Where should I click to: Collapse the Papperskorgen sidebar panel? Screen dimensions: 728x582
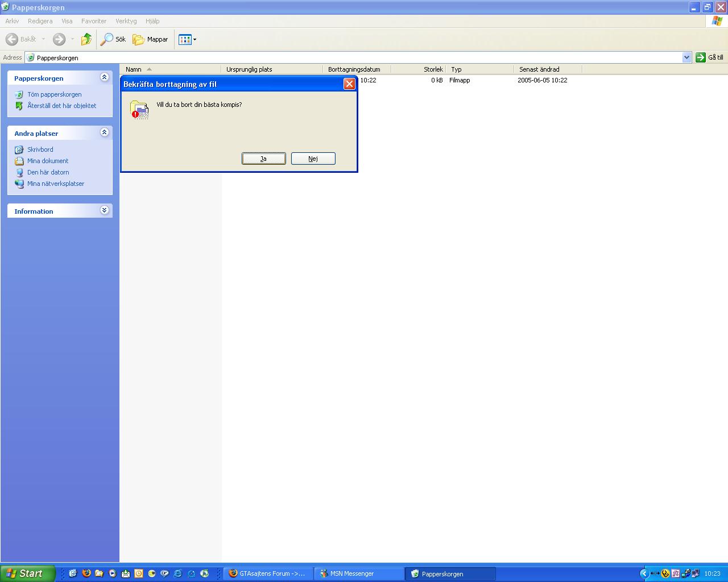point(104,77)
